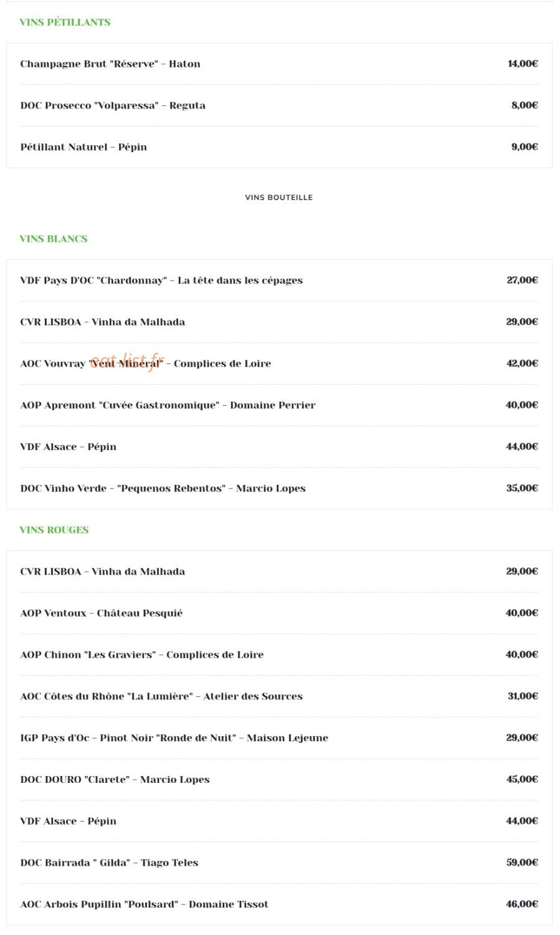
Task: Select the Champagne Brut Réserve Haton item
Action: pyautogui.click(x=279, y=64)
